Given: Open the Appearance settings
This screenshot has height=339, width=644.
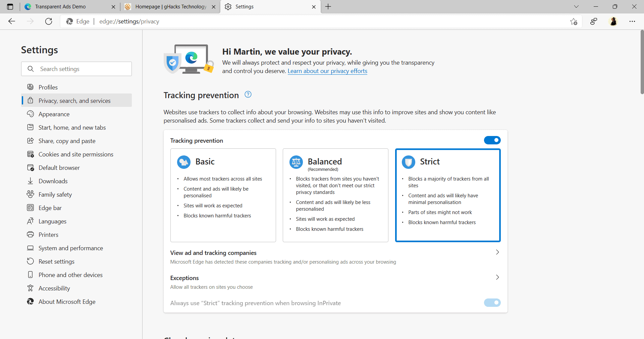Looking at the screenshot, I should pos(54,114).
